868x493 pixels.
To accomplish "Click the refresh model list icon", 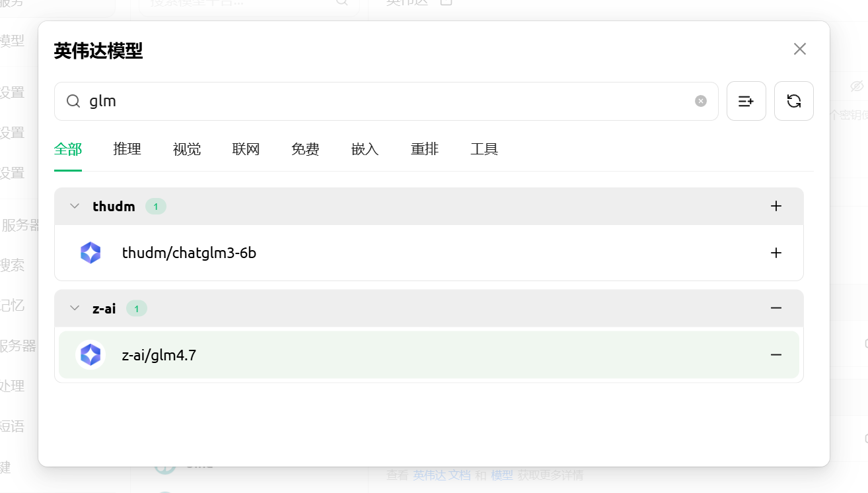I will (x=793, y=101).
